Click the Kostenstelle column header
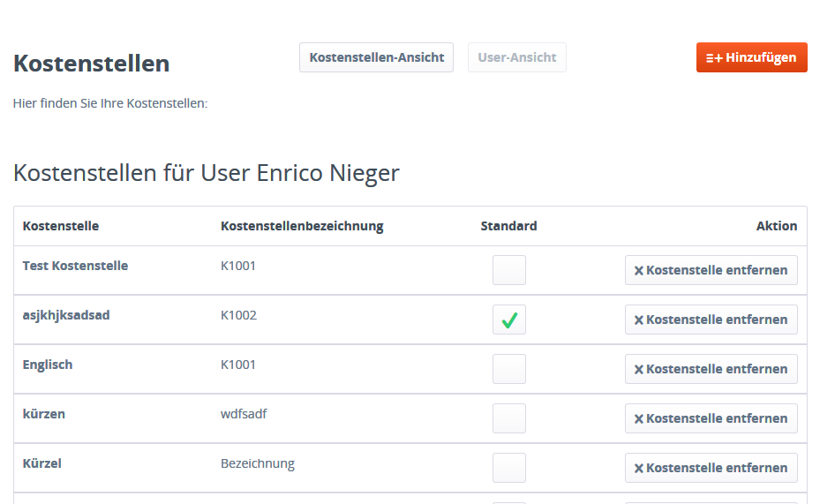 [61, 226]
